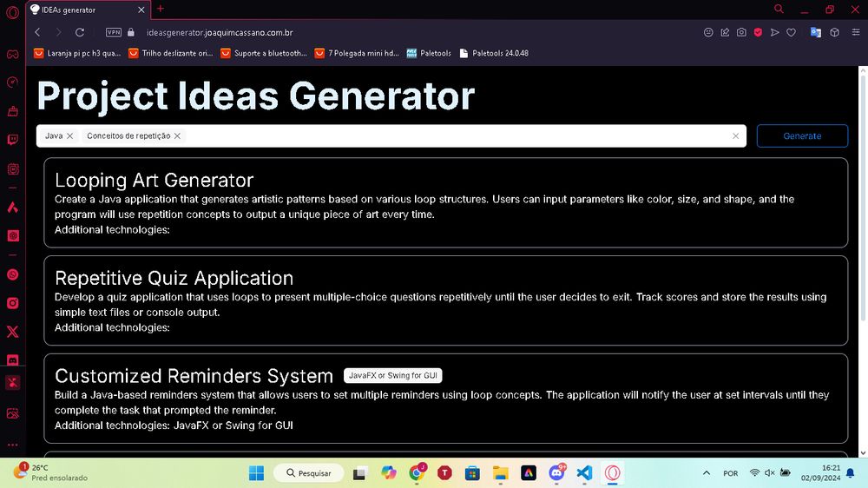
Task: Reload the current page
Action: pos(80,32)
